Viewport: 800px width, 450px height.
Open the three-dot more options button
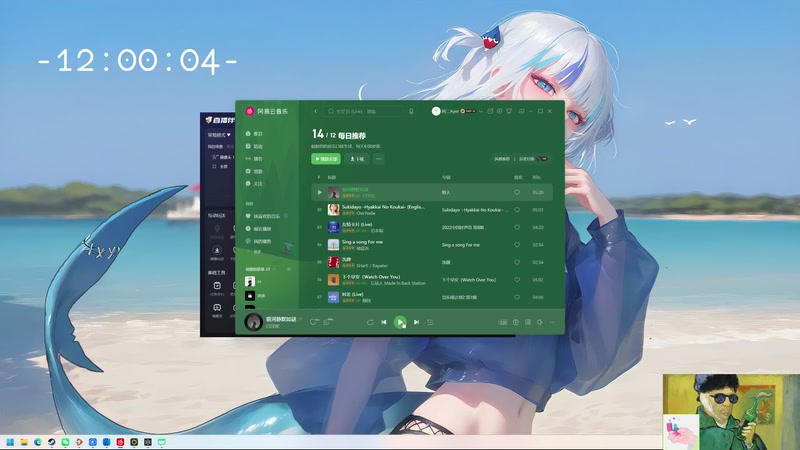click(379, 159)
